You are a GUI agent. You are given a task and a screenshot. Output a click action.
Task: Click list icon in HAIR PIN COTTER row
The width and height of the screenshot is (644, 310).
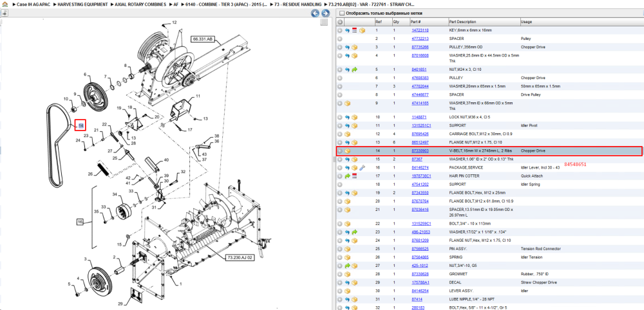pyautogui.click(x=354, y=176)
